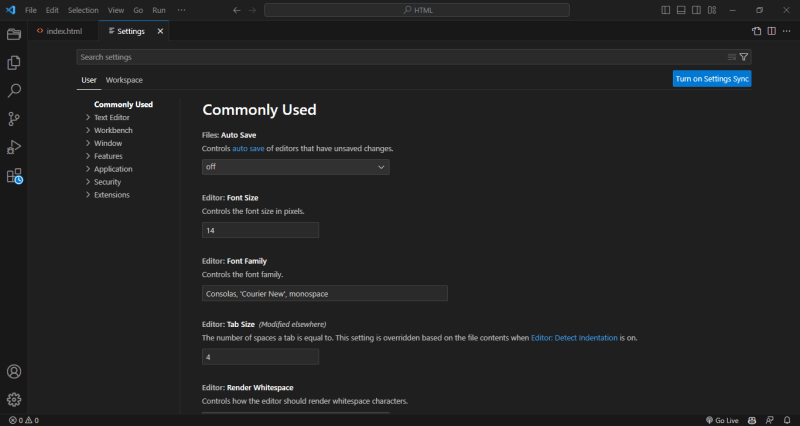
Task: Follow the auto save link
Action: [x=248, y=148]
